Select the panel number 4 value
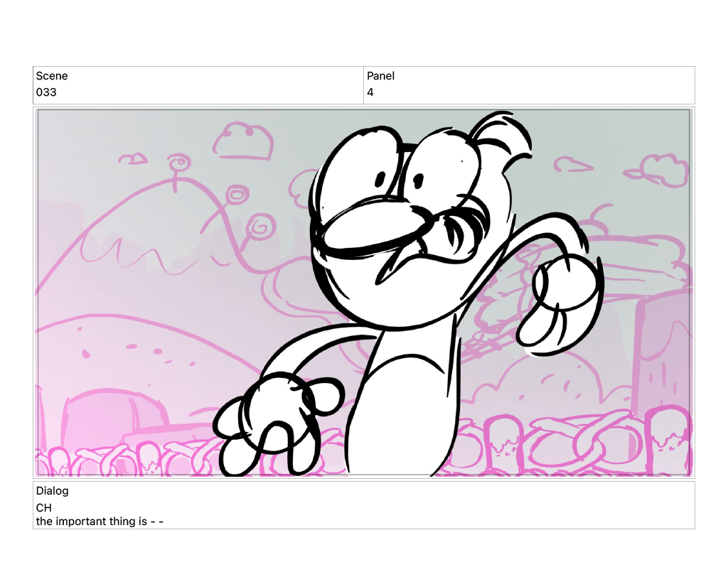The height and width of the screenshot is (562, 728). pos(370,92)
